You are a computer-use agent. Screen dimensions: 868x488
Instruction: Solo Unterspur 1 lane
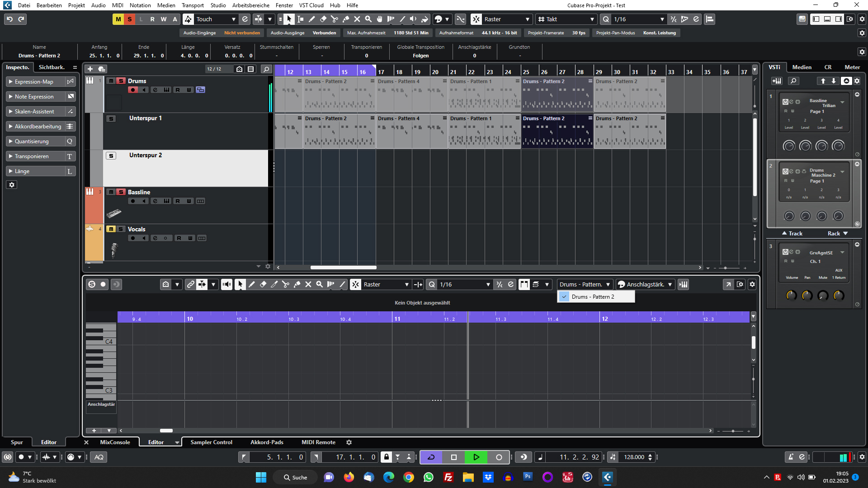(x=111, y=119)
